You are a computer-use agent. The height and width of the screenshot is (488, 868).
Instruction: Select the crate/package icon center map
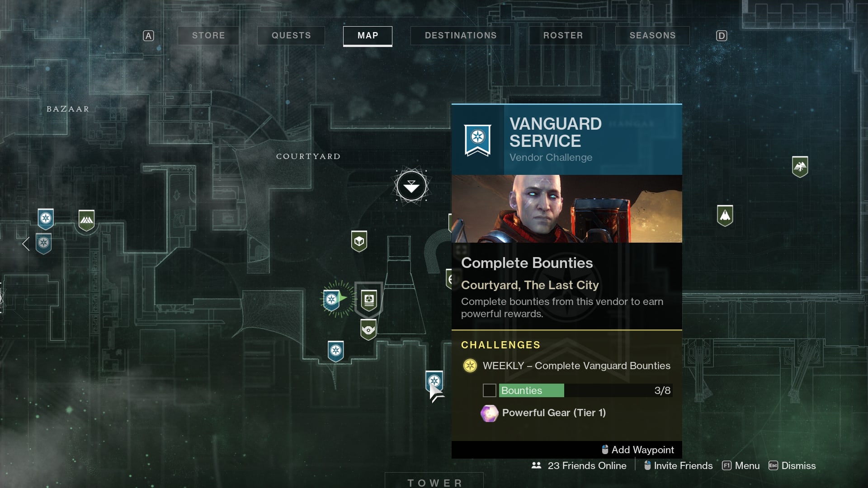click(x=358, y=241)
